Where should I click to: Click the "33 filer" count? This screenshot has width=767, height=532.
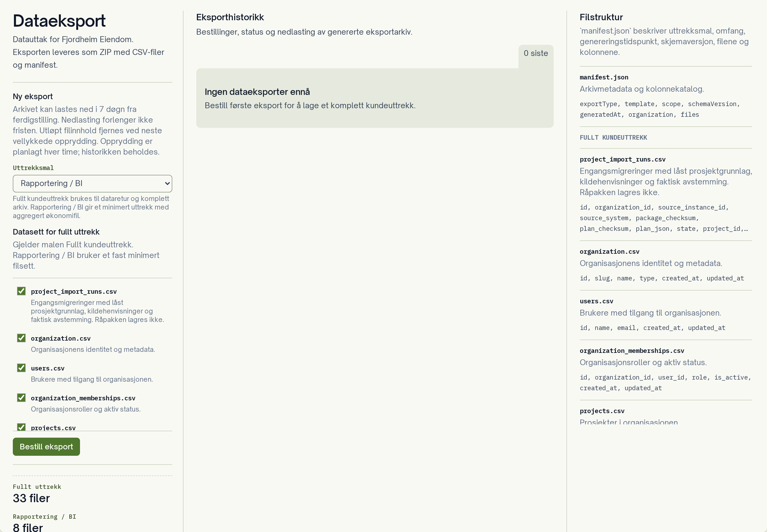point(31,498)
